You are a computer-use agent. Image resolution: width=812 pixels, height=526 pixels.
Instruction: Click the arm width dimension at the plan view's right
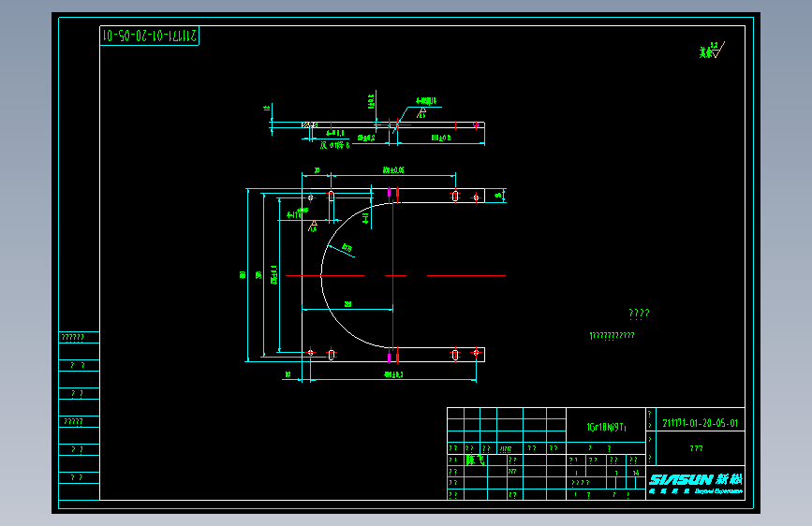click(x=497, y=196)
